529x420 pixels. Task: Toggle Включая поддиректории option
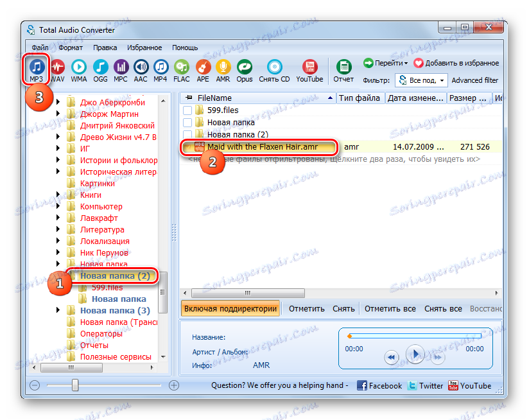pyautogui.click(x=230, y=309)
